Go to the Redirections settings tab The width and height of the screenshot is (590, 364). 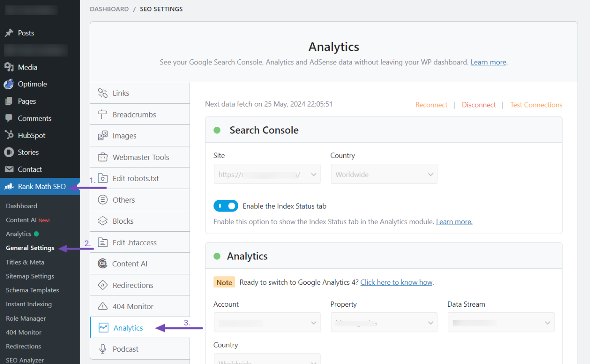(140, 285)
